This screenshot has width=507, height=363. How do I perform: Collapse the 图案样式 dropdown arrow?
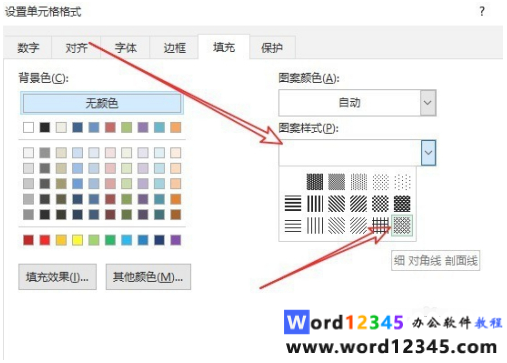click(x=428, y=153)
